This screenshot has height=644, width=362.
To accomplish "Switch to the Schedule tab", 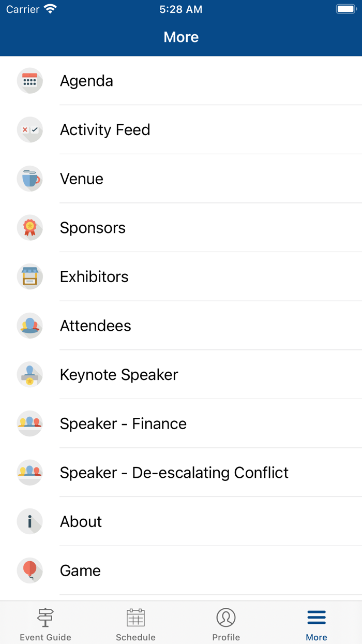I will (135, 624).
